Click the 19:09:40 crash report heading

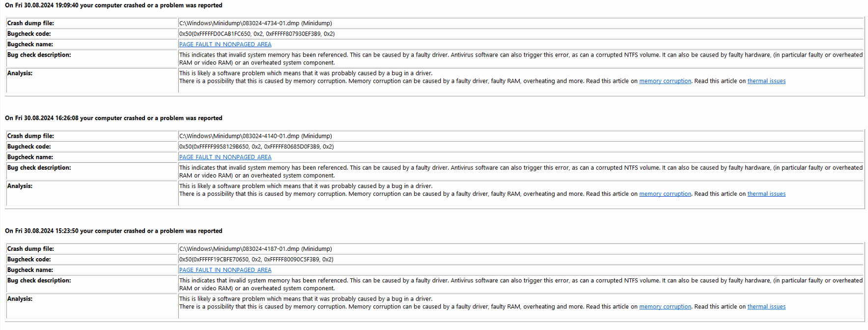(113, 5)
